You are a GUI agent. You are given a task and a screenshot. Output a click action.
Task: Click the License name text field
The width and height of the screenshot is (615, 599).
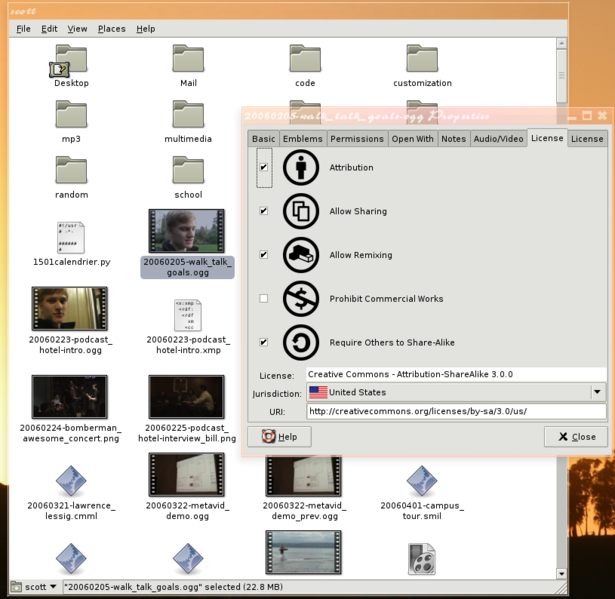[456, 374]
